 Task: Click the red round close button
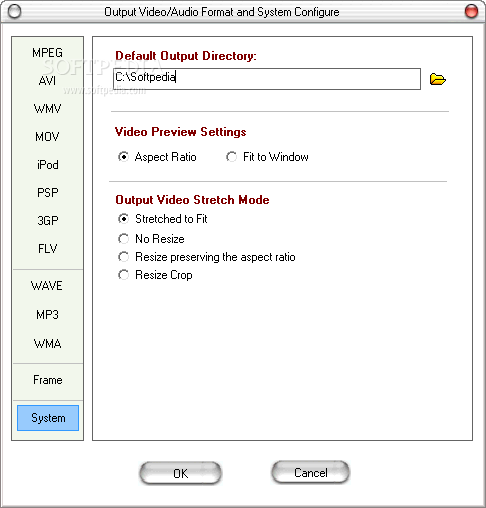point(471,12)
